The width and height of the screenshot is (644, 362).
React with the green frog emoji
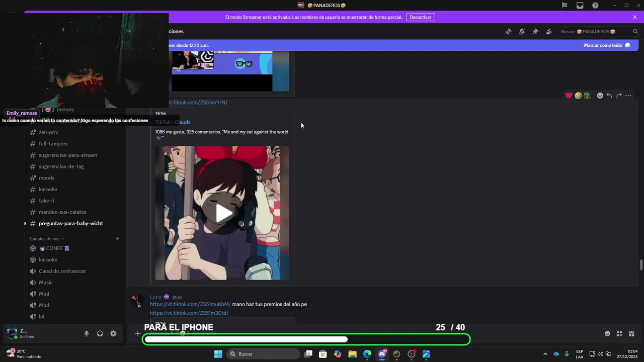coord(587,96)
